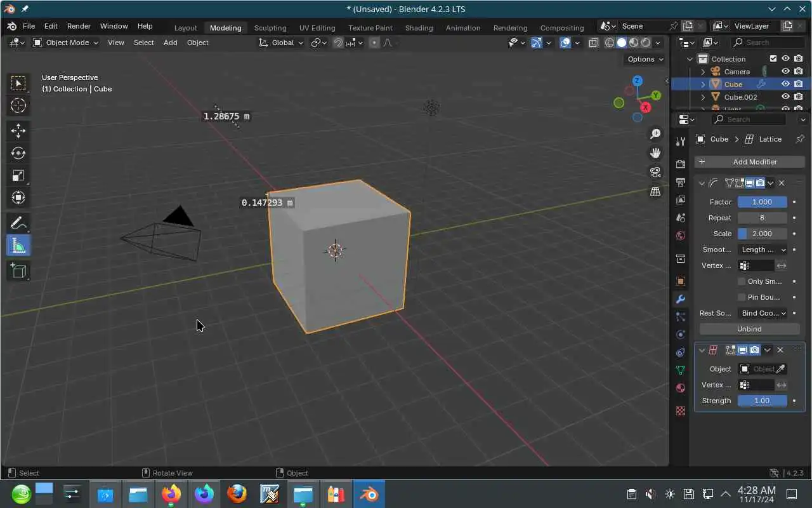Screen dimensions: 812x508
Task: Open the Smooth Type Length dropdown
Action: coord(763,250)
